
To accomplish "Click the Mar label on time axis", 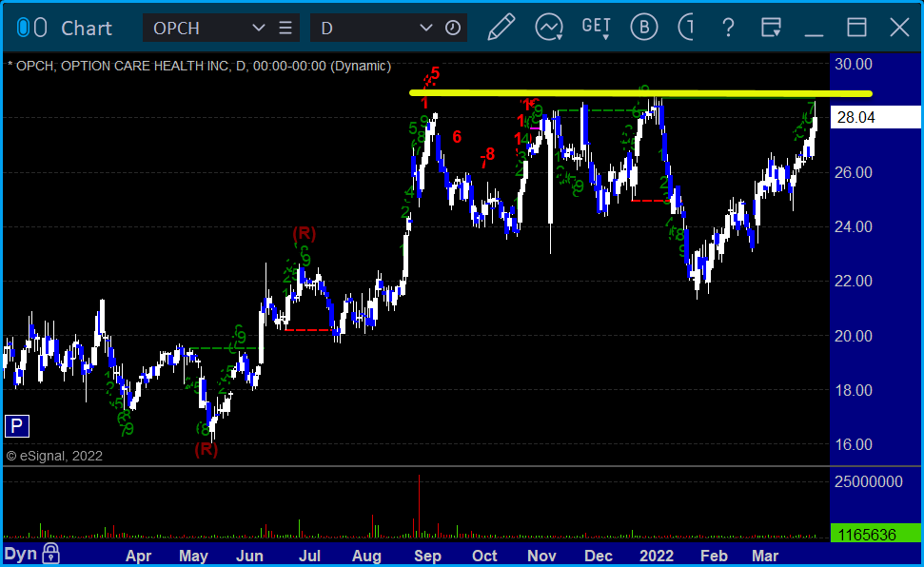I will pos(765,556).
